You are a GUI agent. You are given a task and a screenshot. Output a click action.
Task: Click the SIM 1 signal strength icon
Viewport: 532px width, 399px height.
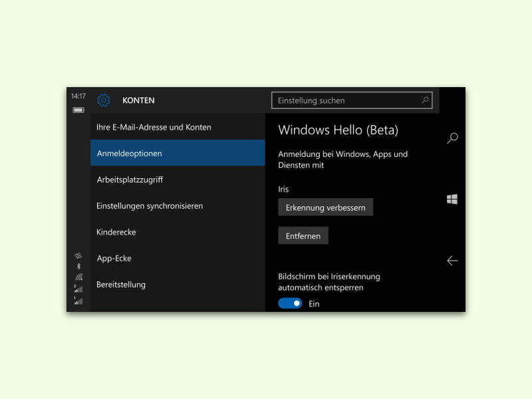[x=78, y=301]
